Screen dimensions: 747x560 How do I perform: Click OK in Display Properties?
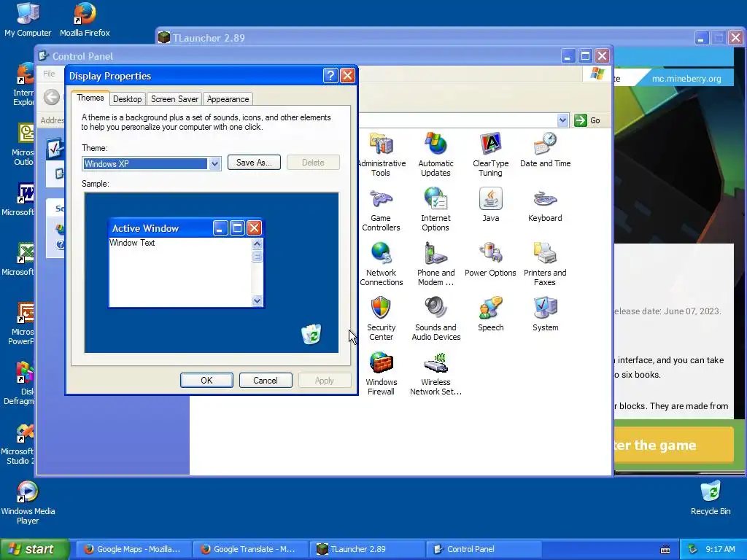[206, 381]
